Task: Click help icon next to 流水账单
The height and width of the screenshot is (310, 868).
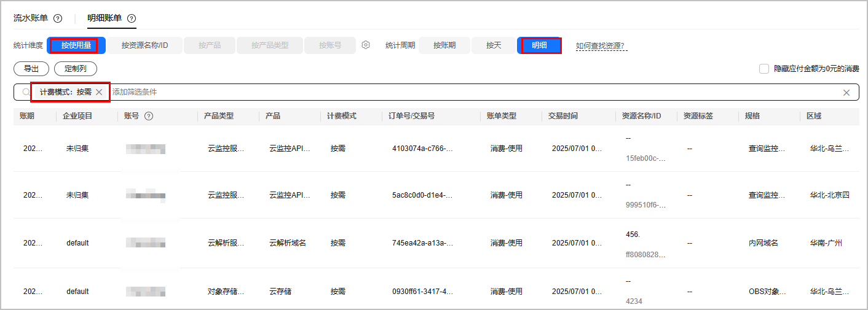Action: click(58, 18)
